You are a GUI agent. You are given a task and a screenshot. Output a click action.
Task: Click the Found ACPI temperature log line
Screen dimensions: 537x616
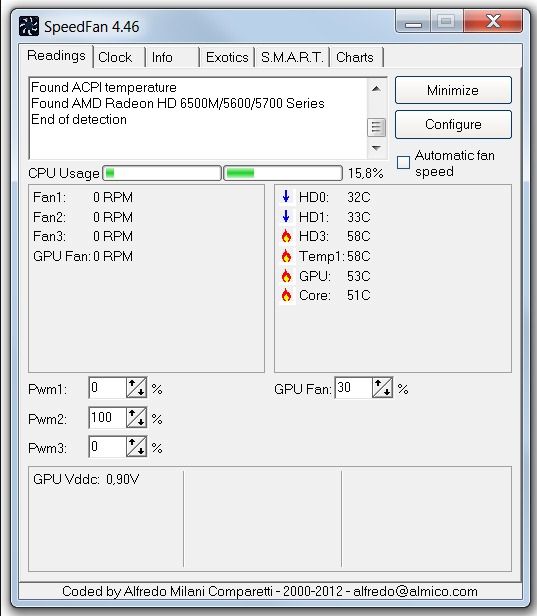coord(104,87)
